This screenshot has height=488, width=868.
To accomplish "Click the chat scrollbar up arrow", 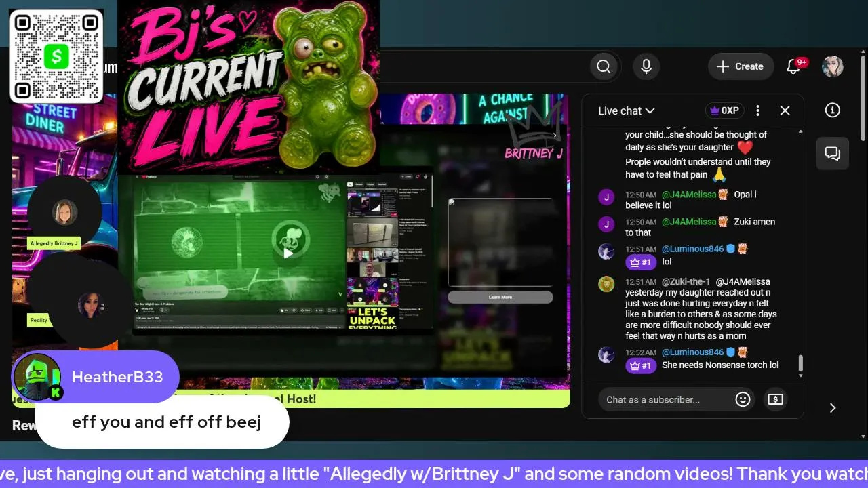I will 800,131.
